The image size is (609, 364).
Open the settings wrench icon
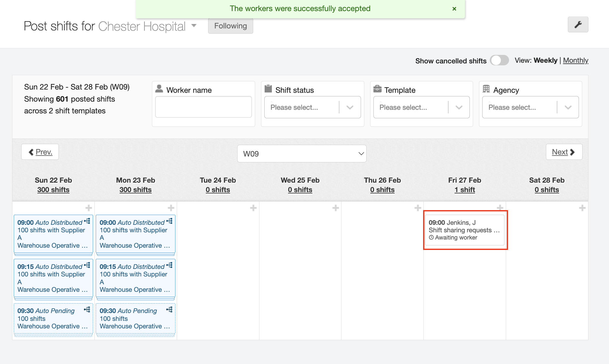[x=578, y=25]
